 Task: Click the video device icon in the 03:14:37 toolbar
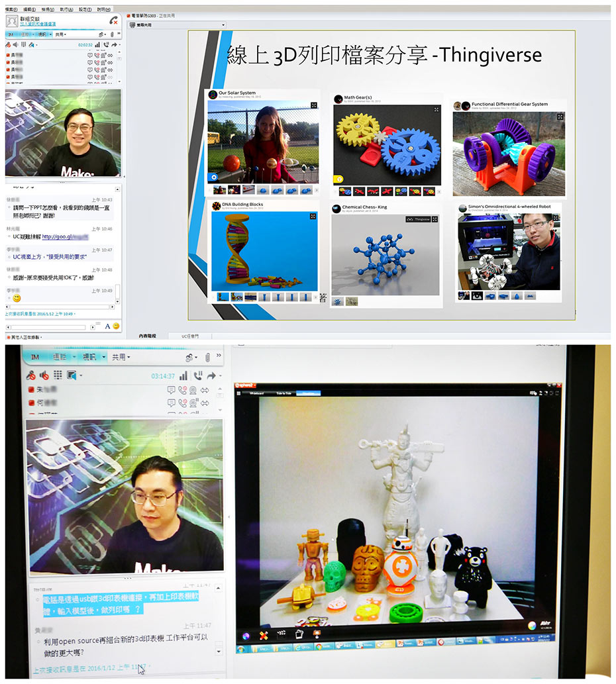tap(72, 375)
